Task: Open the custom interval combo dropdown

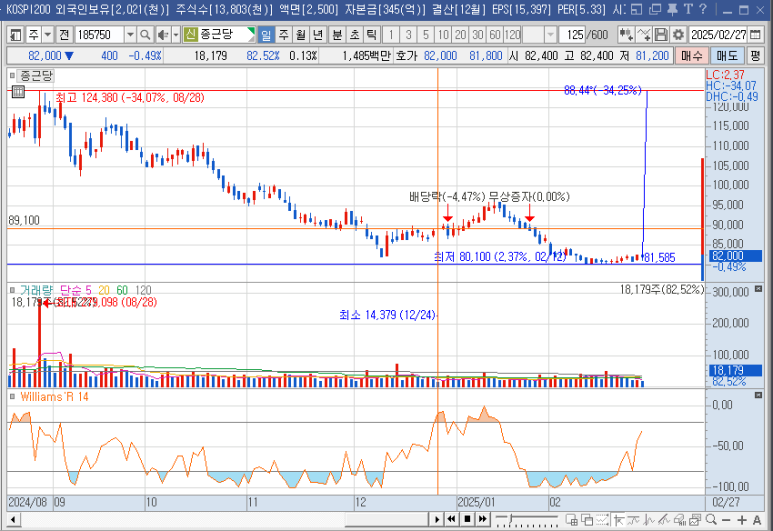Action: pyautogui.click(x=550, y=35)
